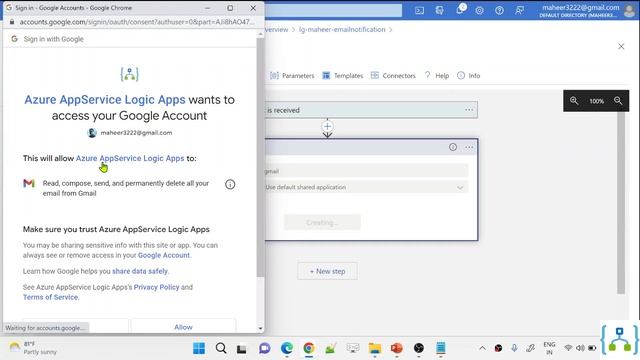Click the microphone tray icon

[x=514, y=348]
